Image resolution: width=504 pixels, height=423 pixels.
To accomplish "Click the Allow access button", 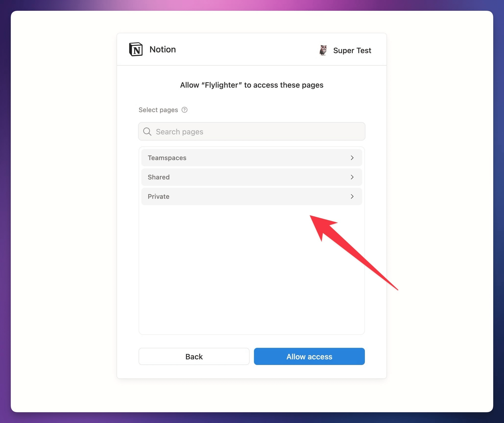I will coord(309,356).
